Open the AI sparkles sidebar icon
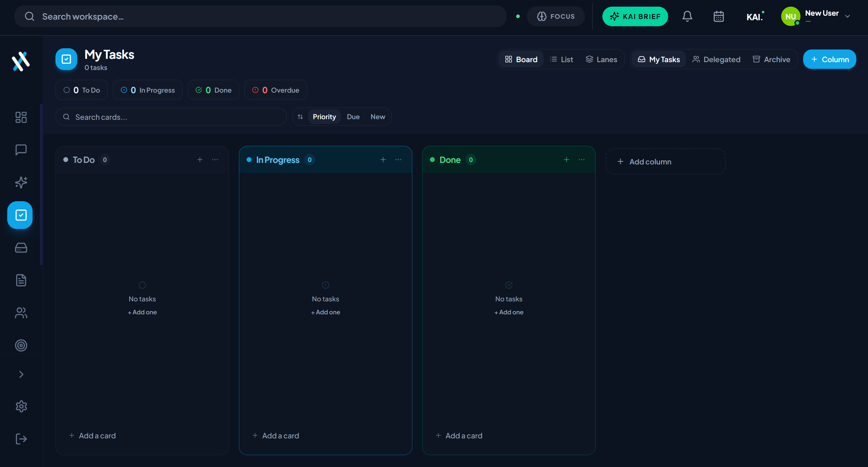The image size is (868, 467). (x=21, y=183)
